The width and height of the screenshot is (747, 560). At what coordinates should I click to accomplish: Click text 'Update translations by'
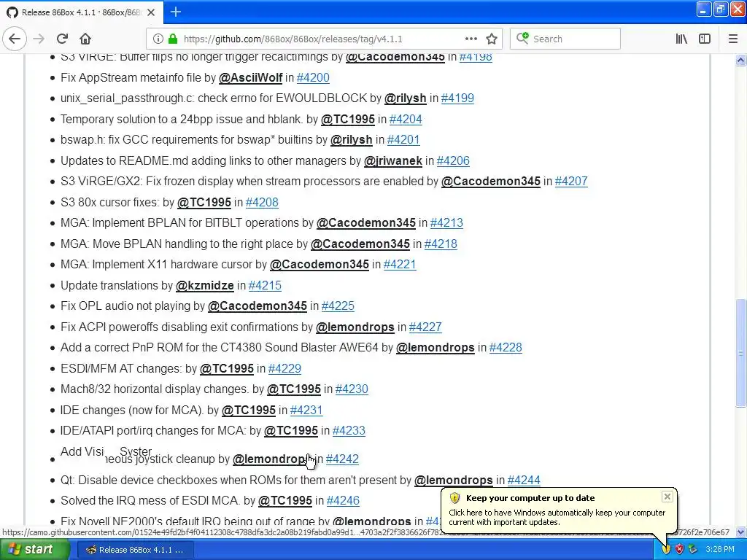point(116,285)
